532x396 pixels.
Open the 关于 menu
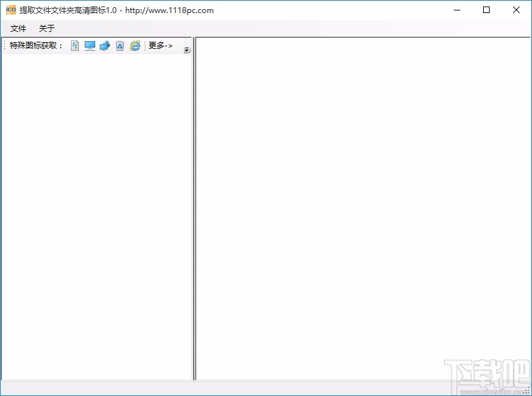pos(47,29)
